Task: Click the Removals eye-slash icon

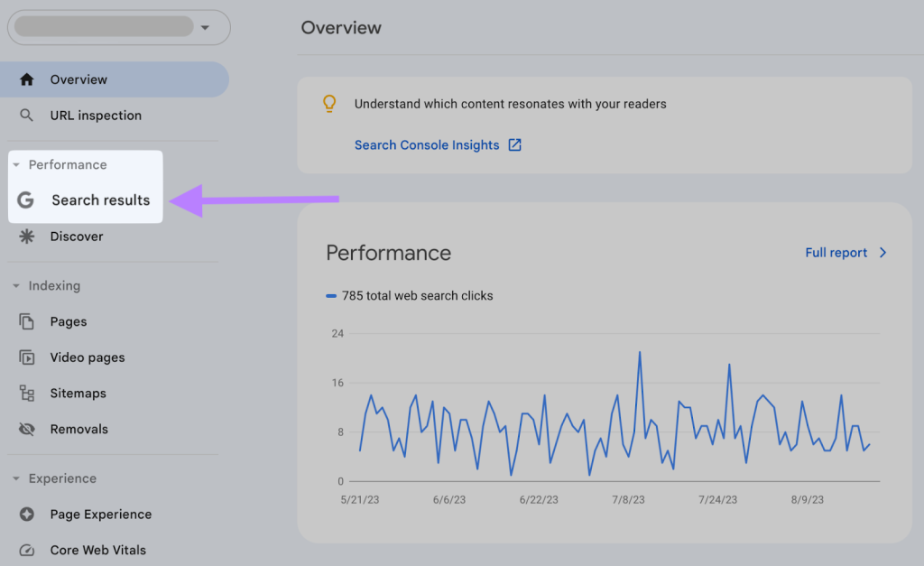Action: [x=28, y=429]
